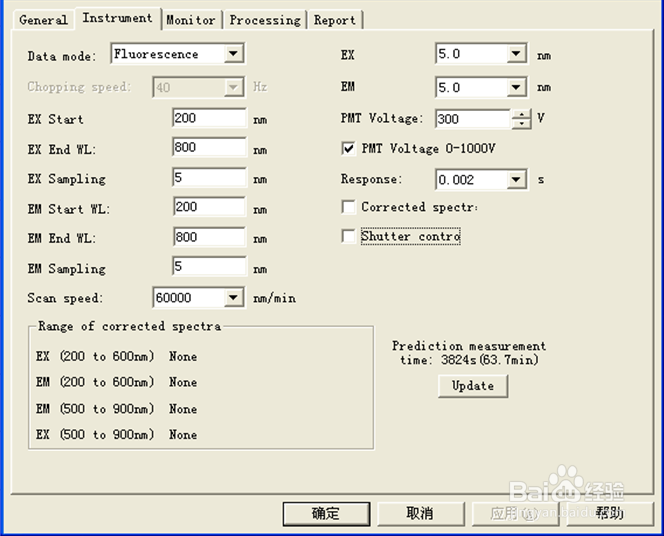
Task: Switch to the General tab
Action: click(44, 20)
